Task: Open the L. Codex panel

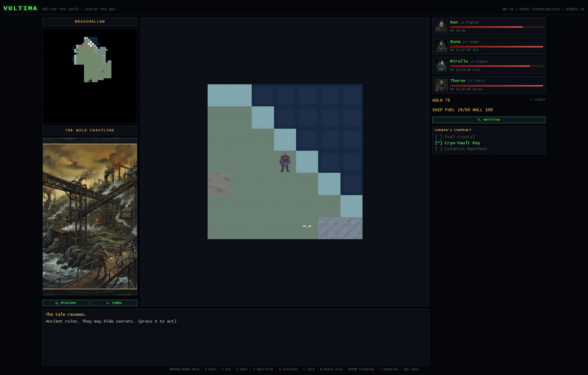Action: pos(114,303)
